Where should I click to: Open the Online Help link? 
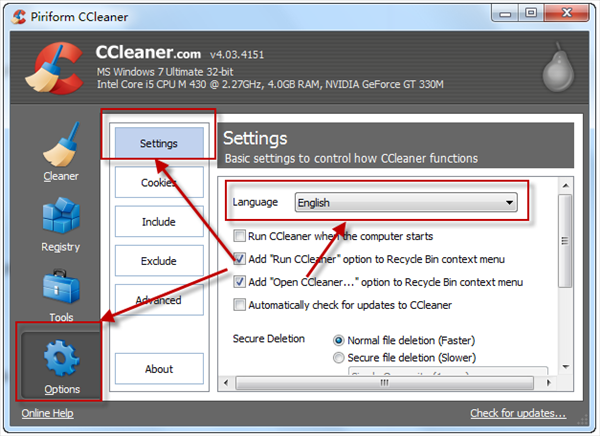tap(47, 413)
